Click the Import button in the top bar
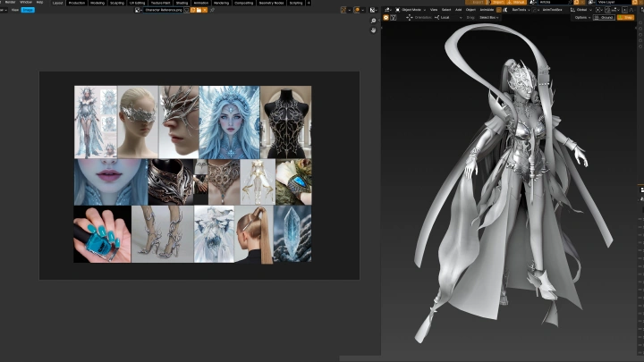 497,2
